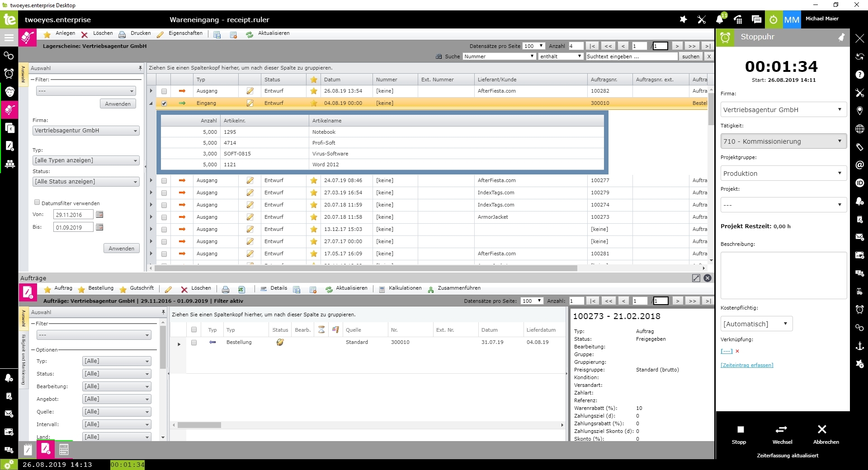Open the Projektgruppe dropdown showing Produktion
Screen dimensions: 868x470
click(x=783, y=173)
